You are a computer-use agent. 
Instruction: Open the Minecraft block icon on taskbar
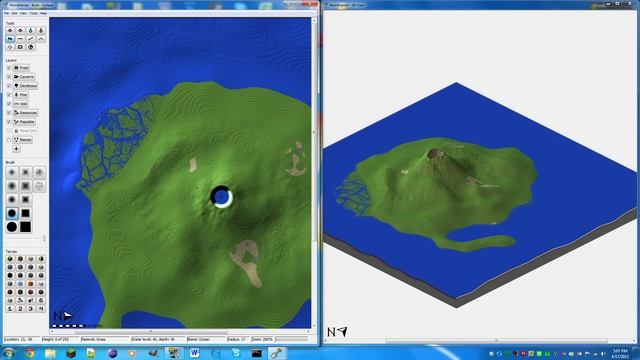71,353
